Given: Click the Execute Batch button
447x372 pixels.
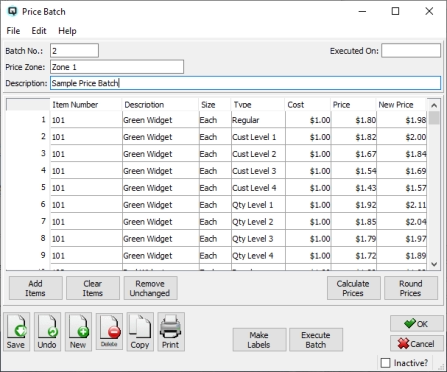Looking at the screenshot, I should 316,340.
